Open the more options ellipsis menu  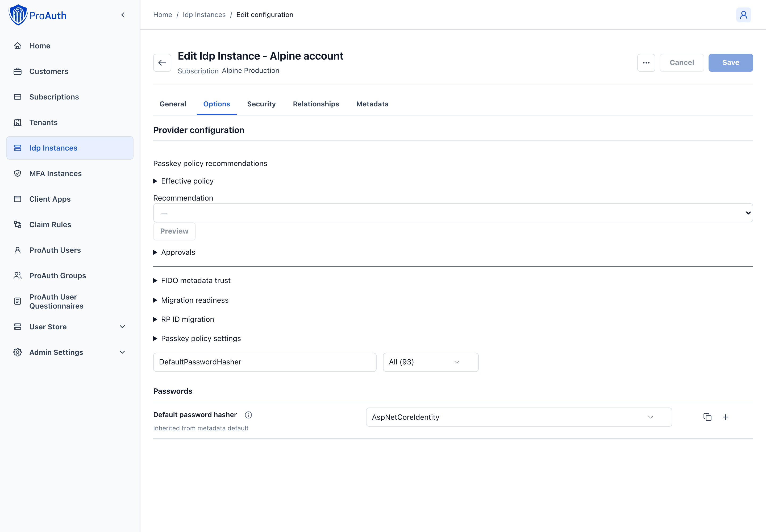[x=646, y=63]
